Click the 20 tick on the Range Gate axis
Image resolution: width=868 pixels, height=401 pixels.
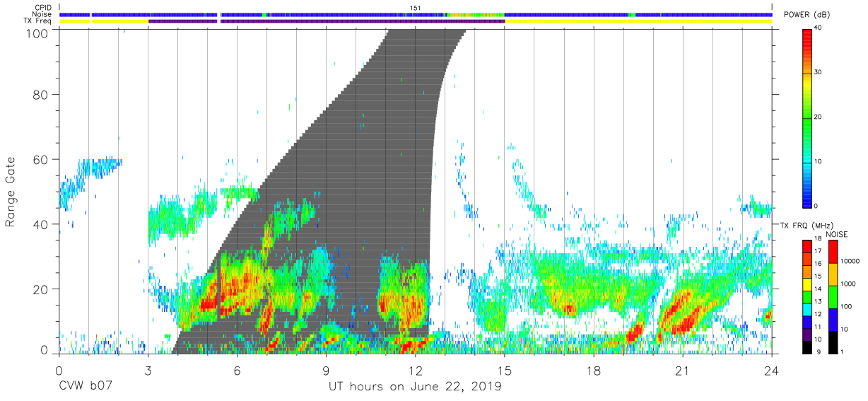pyautogui.click(x=41, y=289)
